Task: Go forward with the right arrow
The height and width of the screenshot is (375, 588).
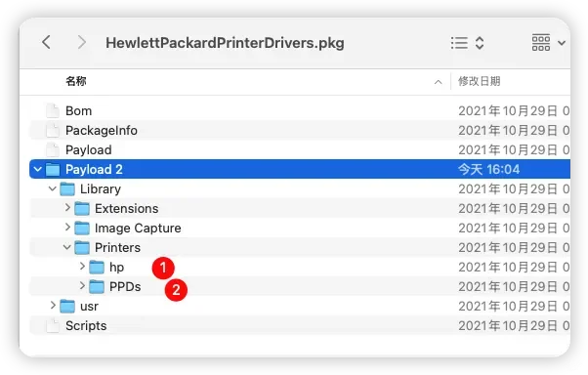Action: (81, 42)
